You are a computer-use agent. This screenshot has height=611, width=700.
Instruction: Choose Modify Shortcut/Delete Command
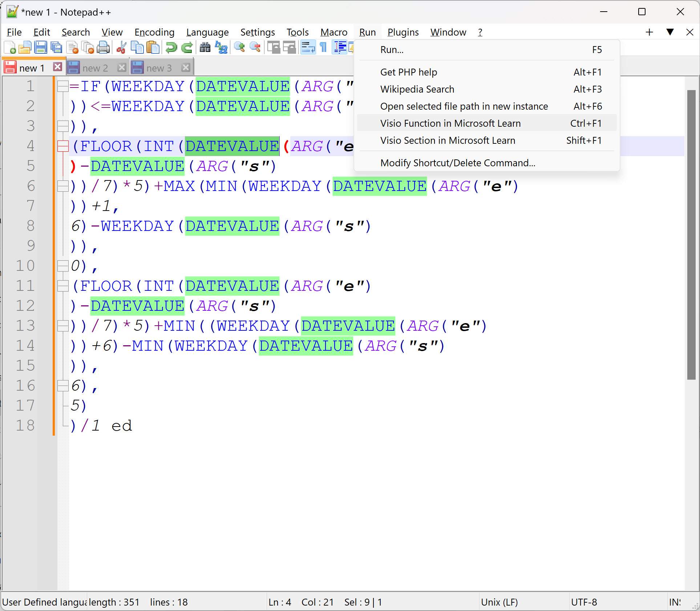tap(457, 163)
